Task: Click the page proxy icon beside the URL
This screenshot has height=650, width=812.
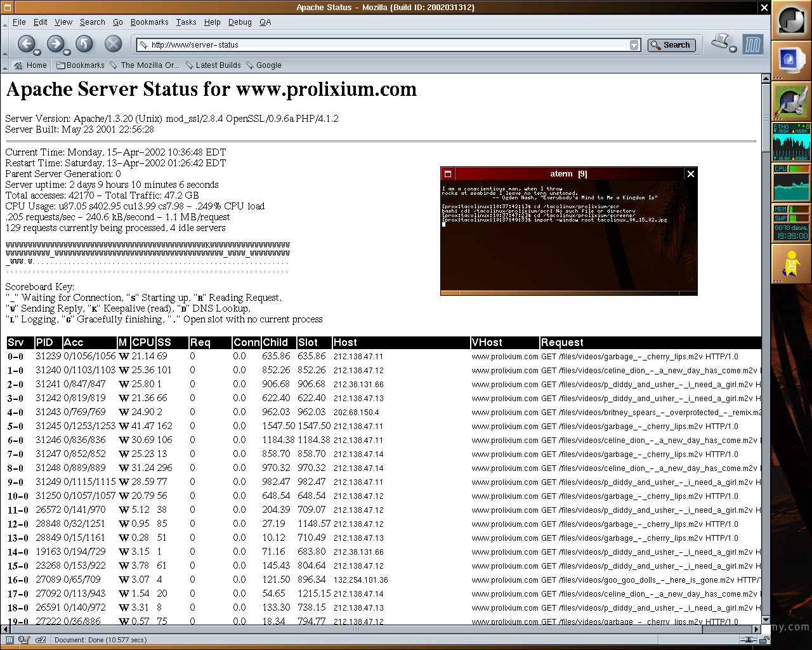Action: pos(144,45)
